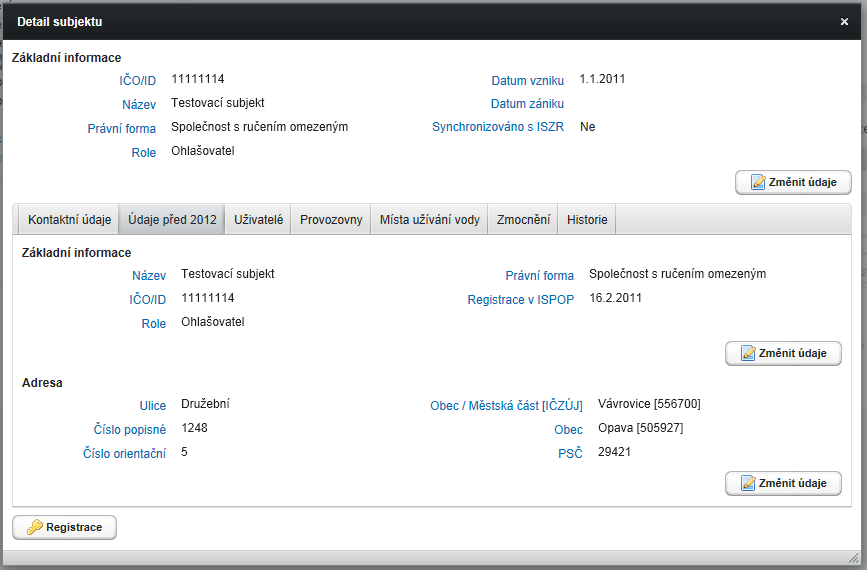Click the dialog resize grip
The height and width of the screenshot is (570, 867).
(x=854, y=557)
